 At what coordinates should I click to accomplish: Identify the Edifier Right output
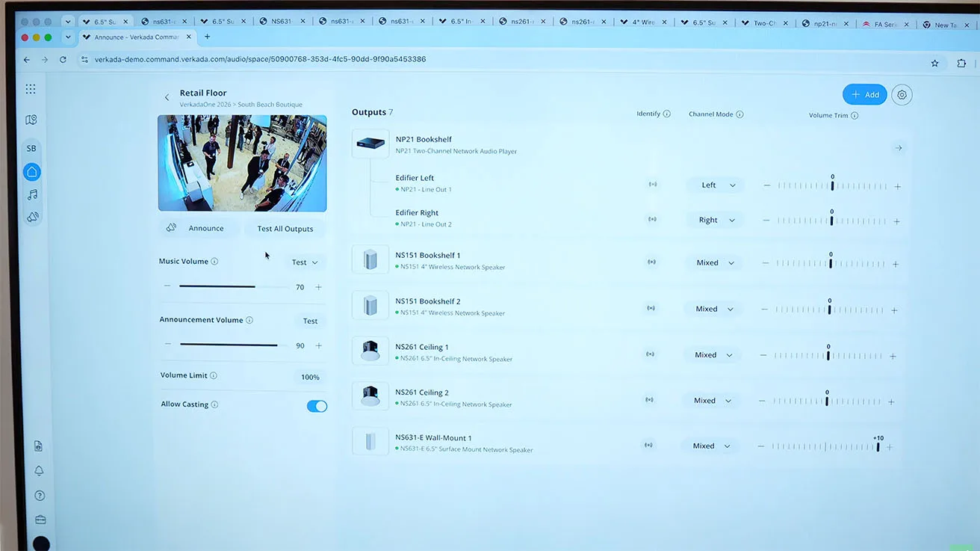(652, 219)
